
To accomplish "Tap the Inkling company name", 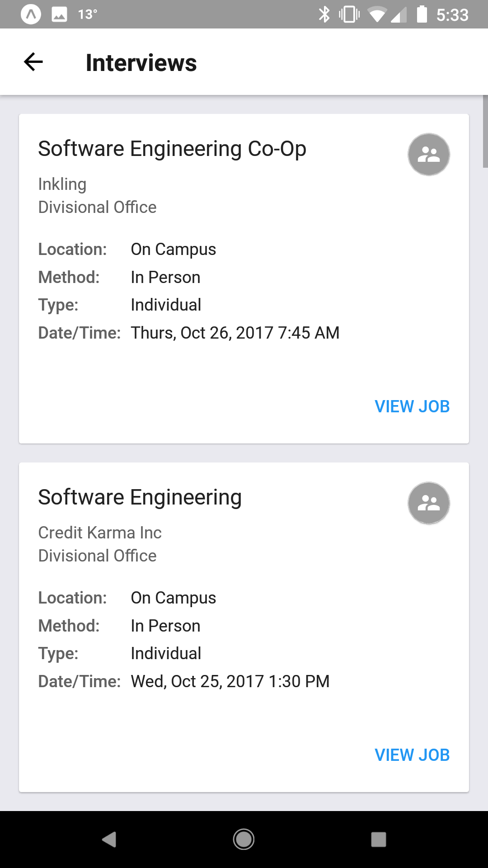I will coord(62,184).
